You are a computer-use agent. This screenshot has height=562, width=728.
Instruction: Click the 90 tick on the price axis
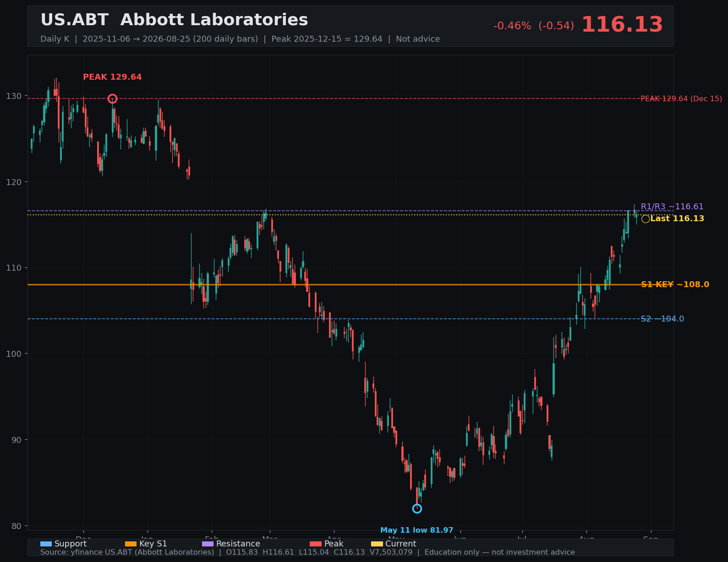click(16, 440)
